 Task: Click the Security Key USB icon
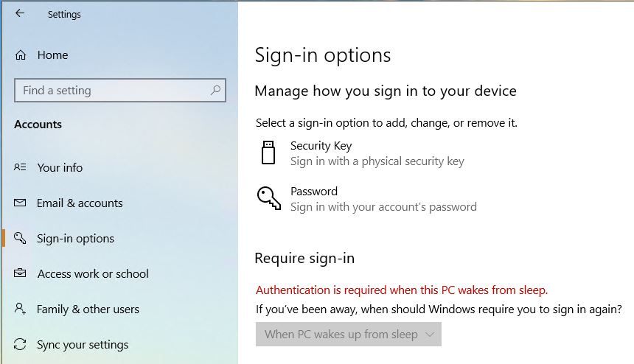click(x=268, y=153)
